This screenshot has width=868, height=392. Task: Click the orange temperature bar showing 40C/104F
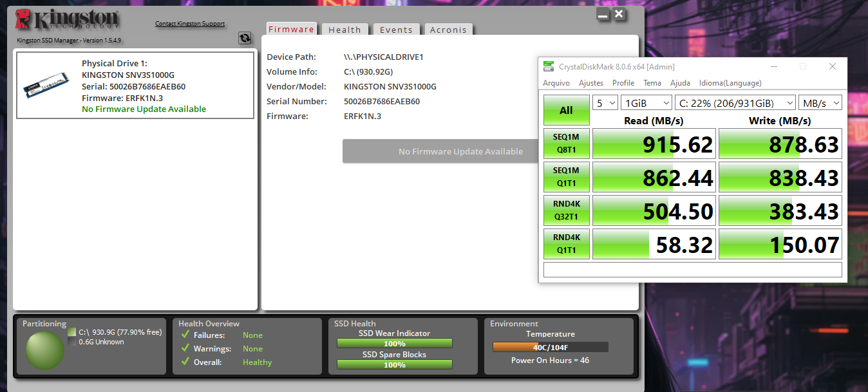pyautogui.click(x=550, y=347)
